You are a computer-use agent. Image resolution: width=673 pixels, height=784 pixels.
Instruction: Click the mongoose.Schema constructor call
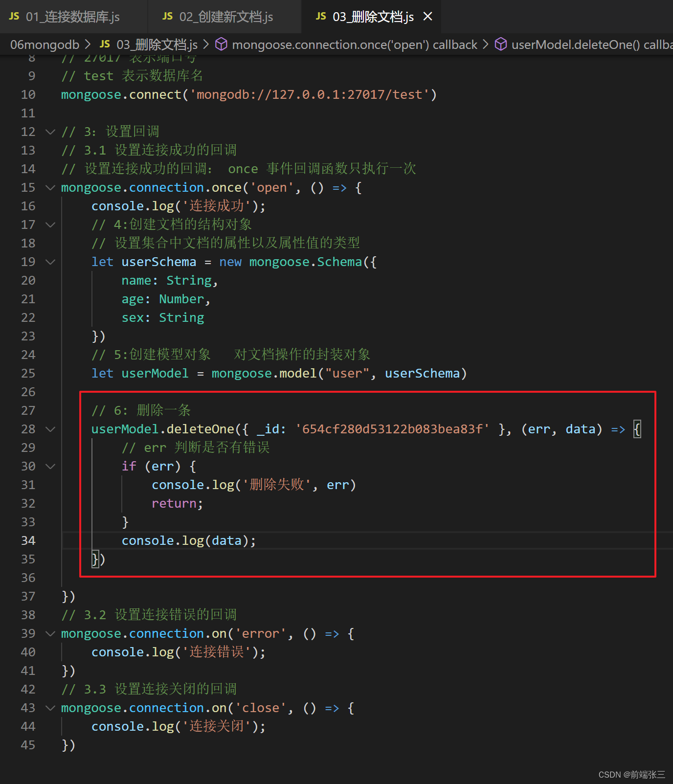[306, 262]
